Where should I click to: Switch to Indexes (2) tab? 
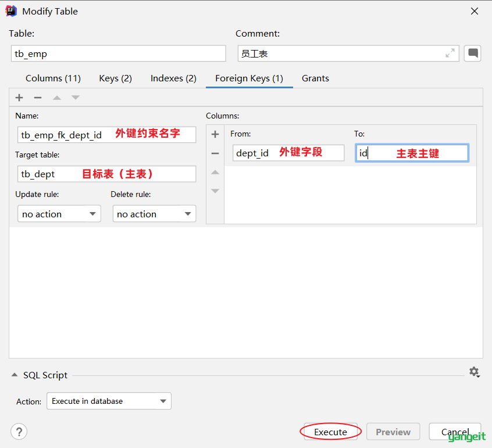[173, 78]
